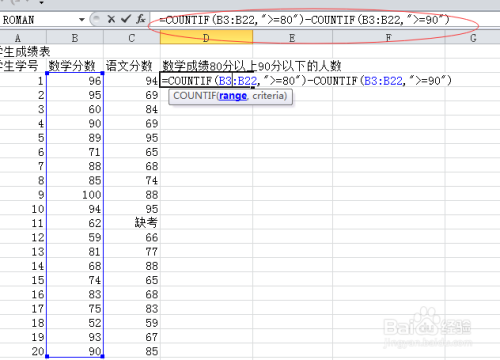Viewport: 500px width, 360px height.
Task: Open Insert Function via the fx icon
Action: point(141,19)
